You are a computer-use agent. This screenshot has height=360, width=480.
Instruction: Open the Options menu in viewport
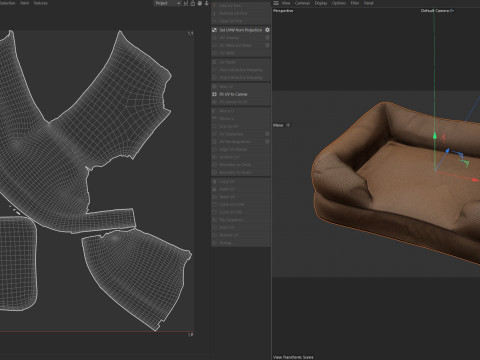339,3
